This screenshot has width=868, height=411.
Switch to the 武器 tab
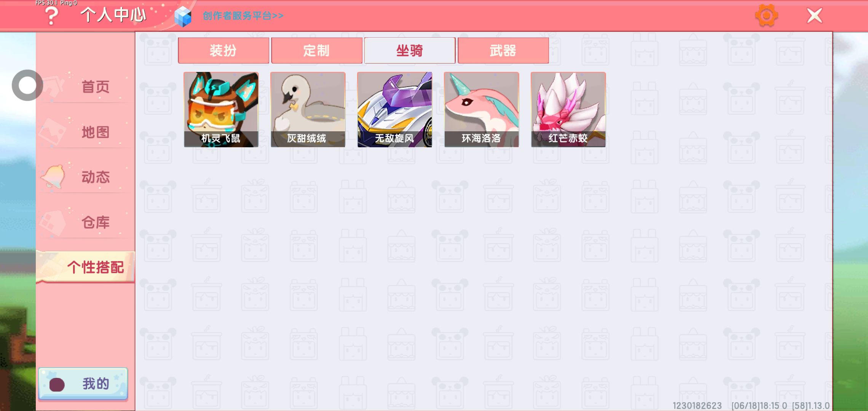click(x=503, y=50)
